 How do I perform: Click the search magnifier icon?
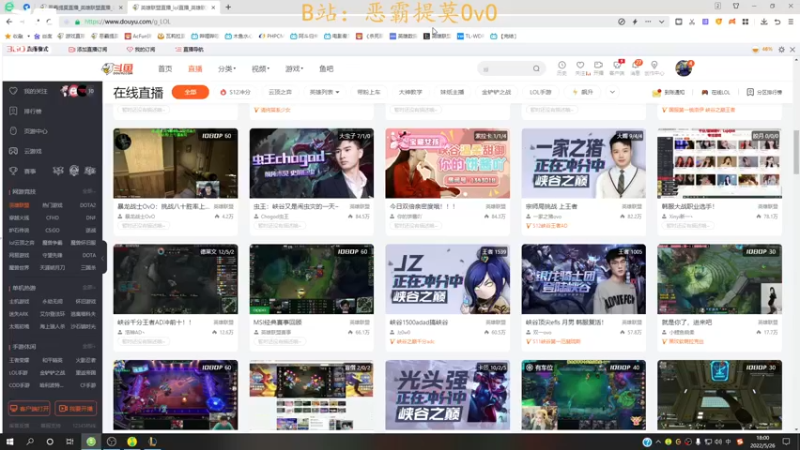click(x=536, y=68)
